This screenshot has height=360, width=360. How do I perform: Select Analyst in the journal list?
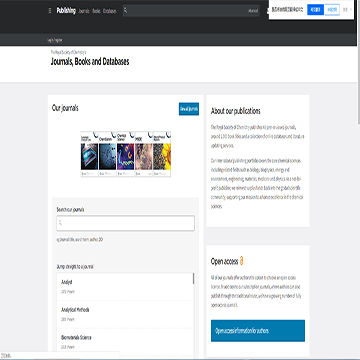tap(125, 287)
